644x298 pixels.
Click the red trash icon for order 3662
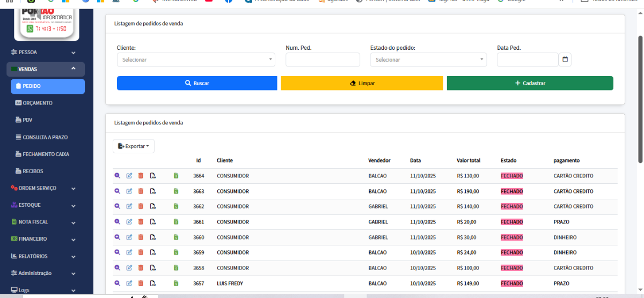tap(141, 206)
